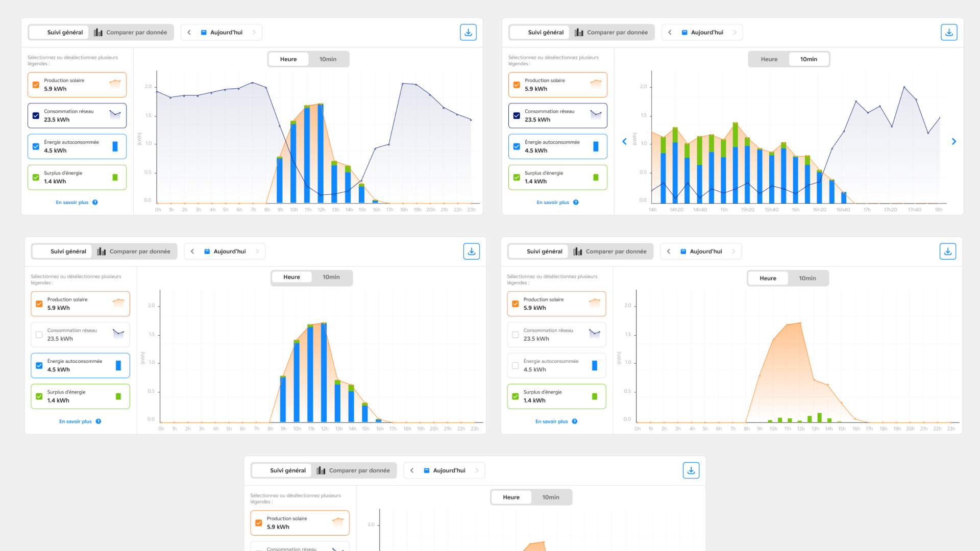Screen dimensions: 980x551
Task: Switch to 10min view in top-left panel
Action: click(x=328, y=59)
